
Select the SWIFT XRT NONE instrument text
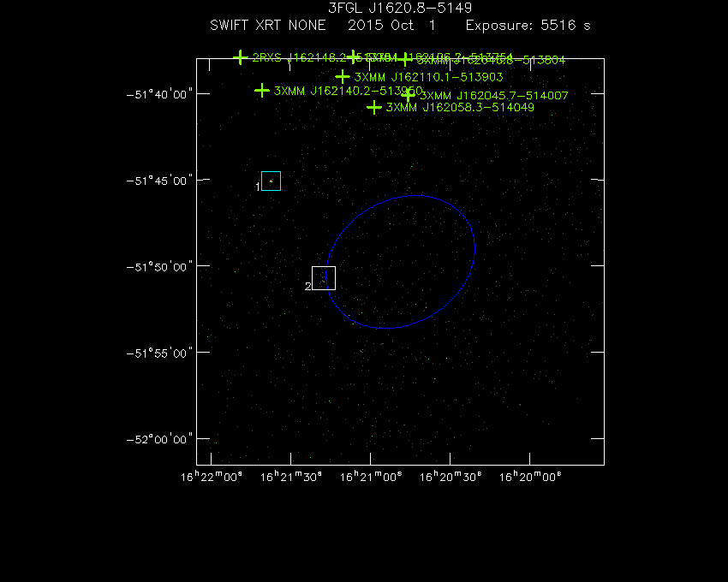point(268,25)
